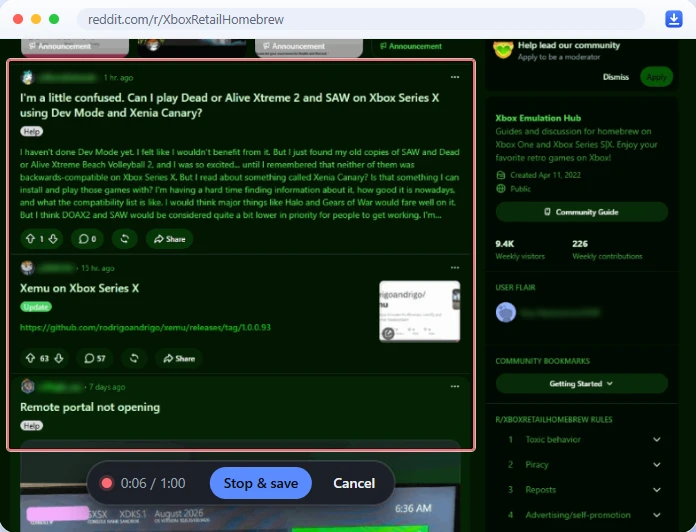Share the Dead or Alive Xtreme 2 post
696x532 pixels.
(x=169, y=239)
